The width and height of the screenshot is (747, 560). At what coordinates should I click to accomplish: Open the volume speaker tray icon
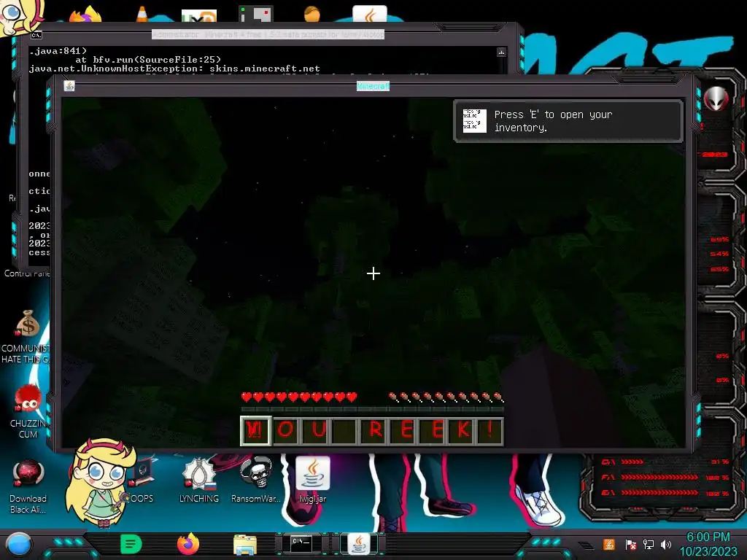(x=666, y=544)
